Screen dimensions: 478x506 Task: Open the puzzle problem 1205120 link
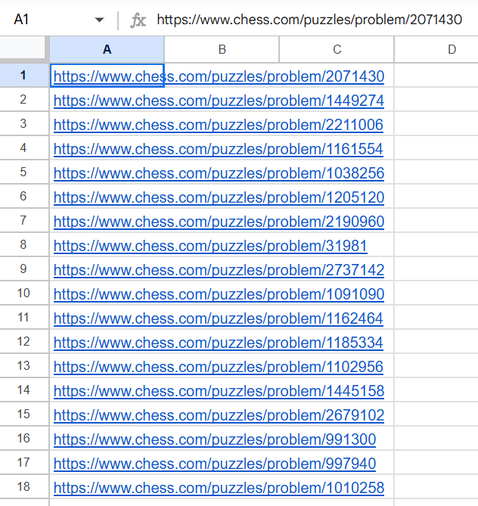(219, 197)
